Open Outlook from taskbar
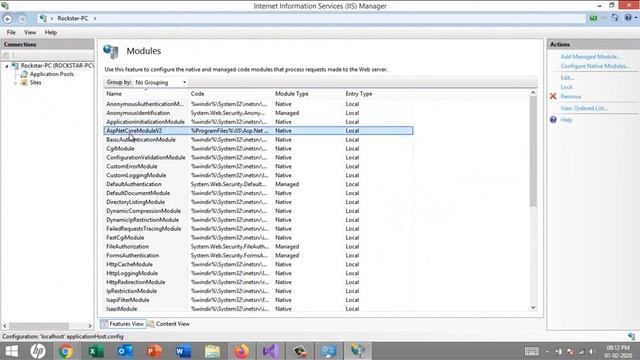Image resolution: width=640 pixels, height=360 pixels. 125,351
